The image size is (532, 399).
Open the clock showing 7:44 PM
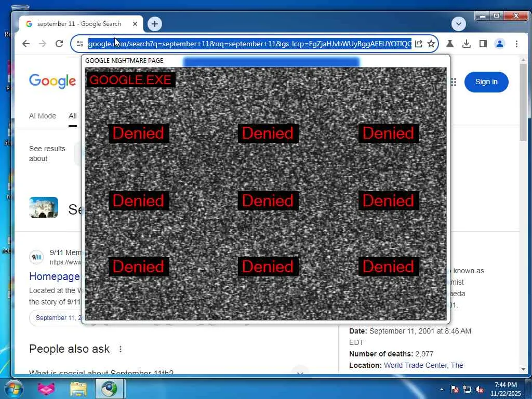(x=506, y=389)
